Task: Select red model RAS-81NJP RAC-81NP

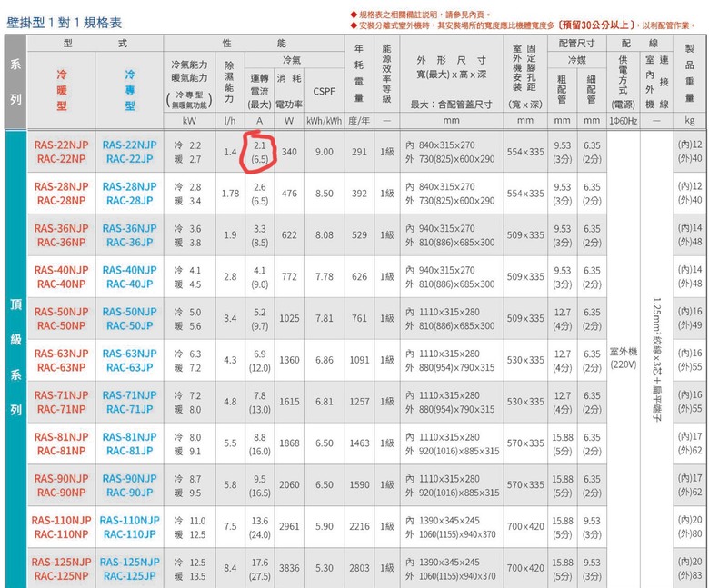Action: point(62,443)
